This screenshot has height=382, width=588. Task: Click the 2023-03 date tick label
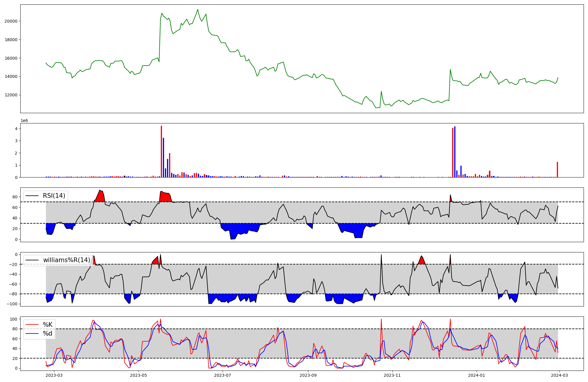(54, 375)
